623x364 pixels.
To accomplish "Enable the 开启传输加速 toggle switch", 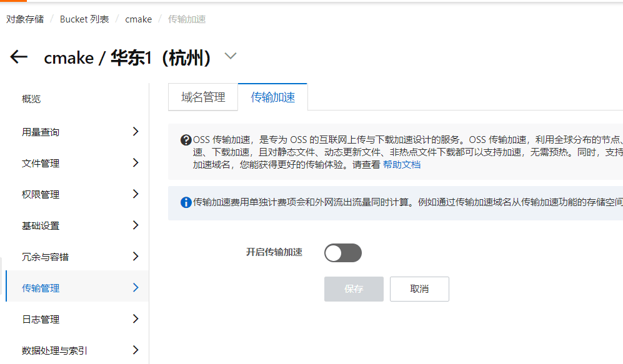I will click(x=342, y=252).
